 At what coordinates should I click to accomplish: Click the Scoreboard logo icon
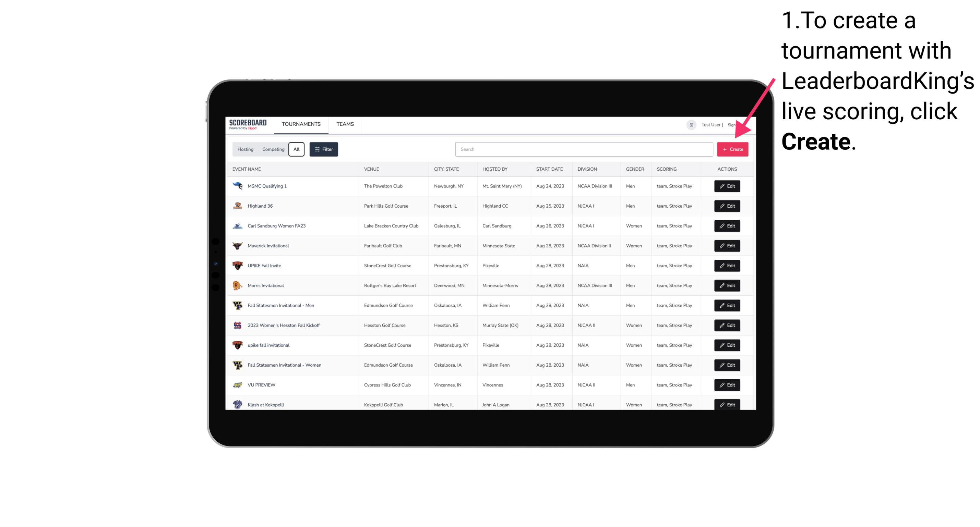(x=249, y=124)
